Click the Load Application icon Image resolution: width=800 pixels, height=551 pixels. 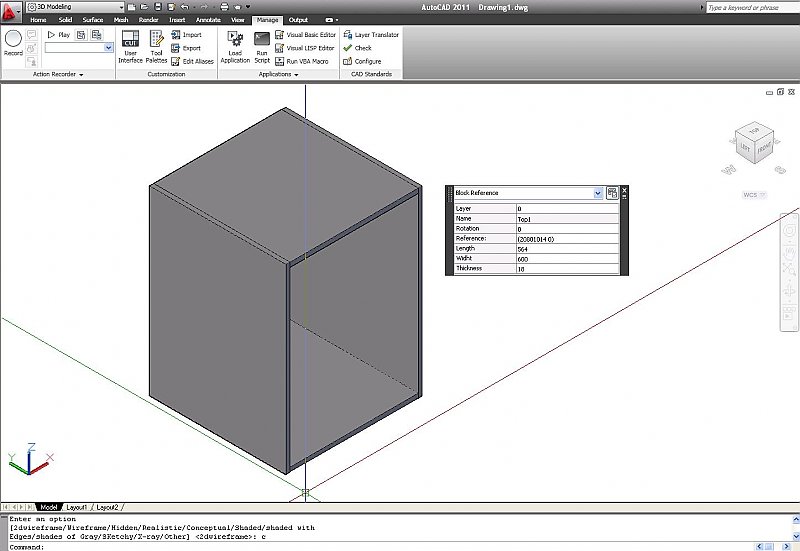tap(235, 46)
